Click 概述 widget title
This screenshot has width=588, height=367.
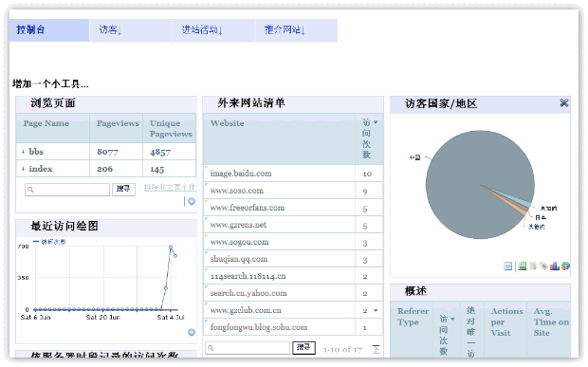point(415,291)
